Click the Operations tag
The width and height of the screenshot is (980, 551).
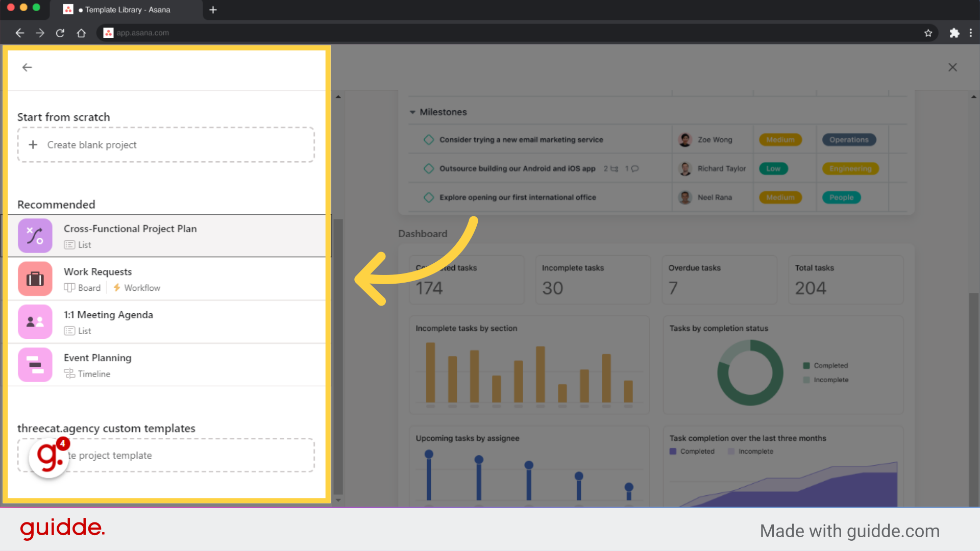click(849, 140)
